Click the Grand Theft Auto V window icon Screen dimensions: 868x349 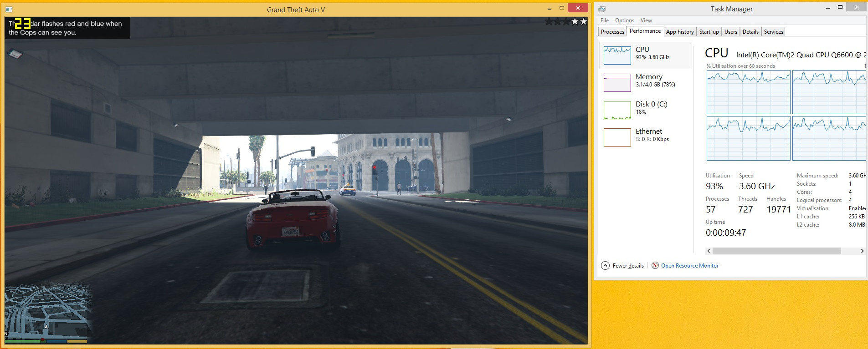[9, 10]
